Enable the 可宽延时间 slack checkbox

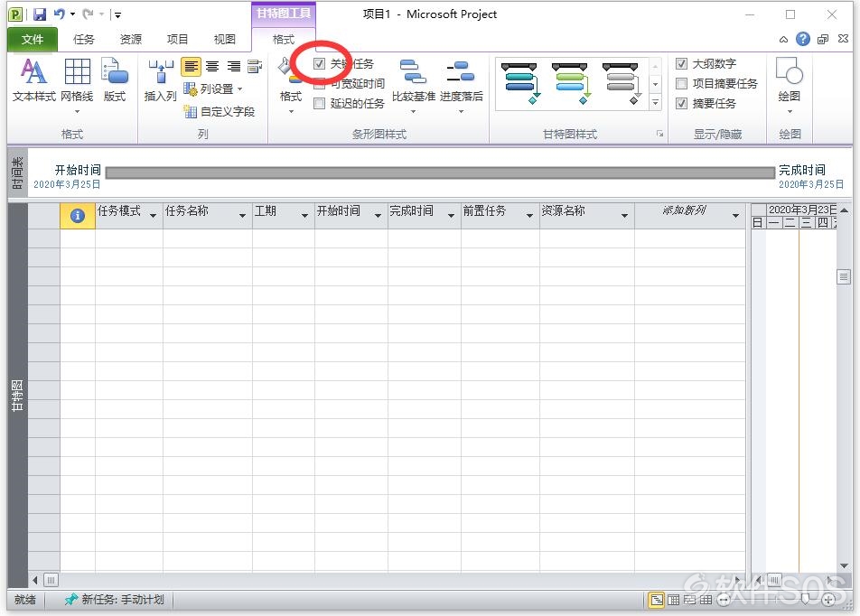click(x=319, y=84)
